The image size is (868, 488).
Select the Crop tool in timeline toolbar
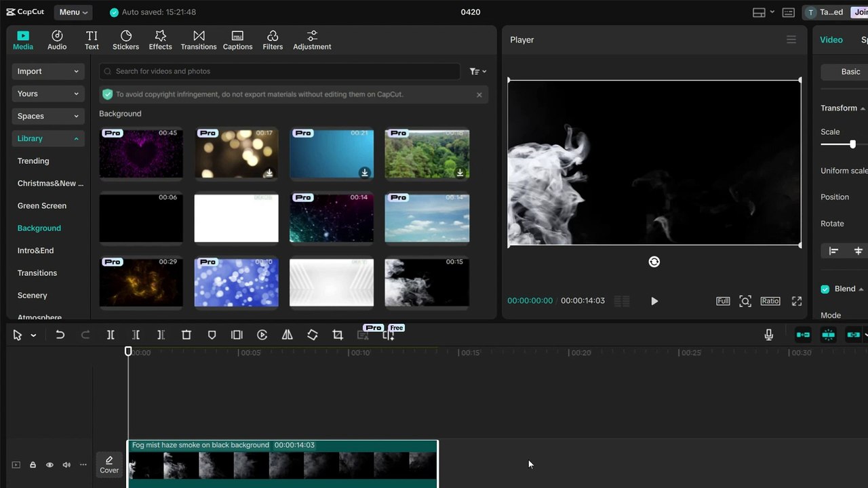pos(338,335)
